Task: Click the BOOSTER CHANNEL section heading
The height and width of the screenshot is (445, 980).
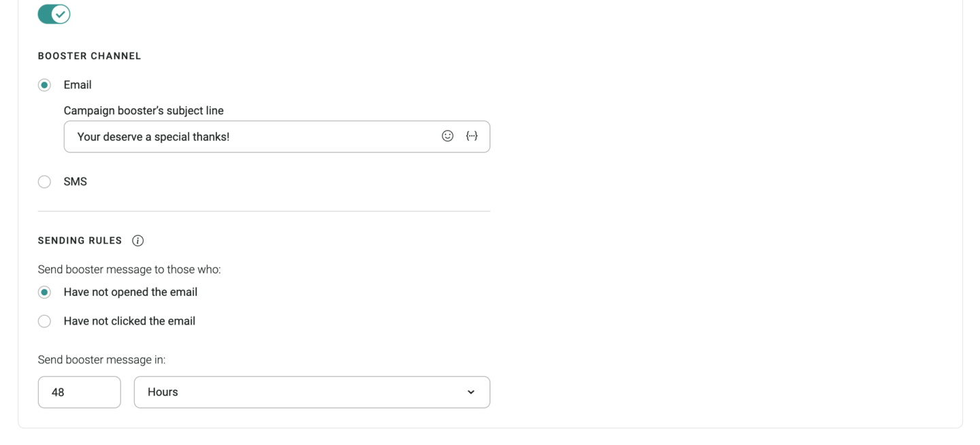Action: coord(89,56)
